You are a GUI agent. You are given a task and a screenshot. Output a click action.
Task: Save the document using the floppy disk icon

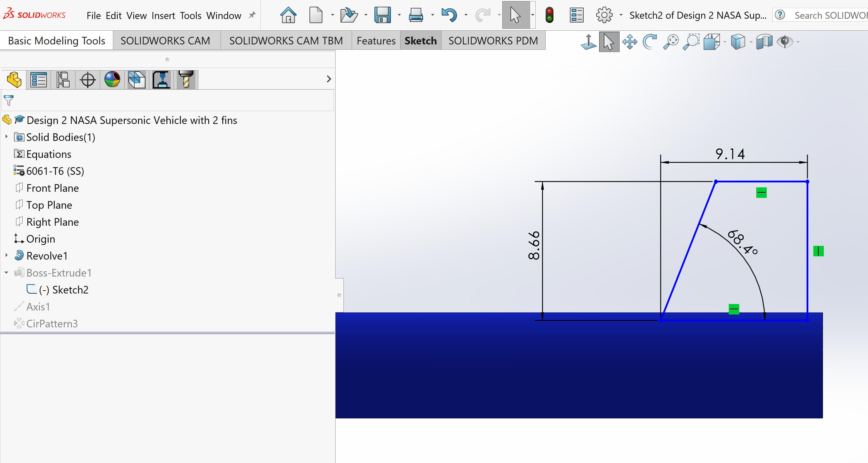pos(382,15)
